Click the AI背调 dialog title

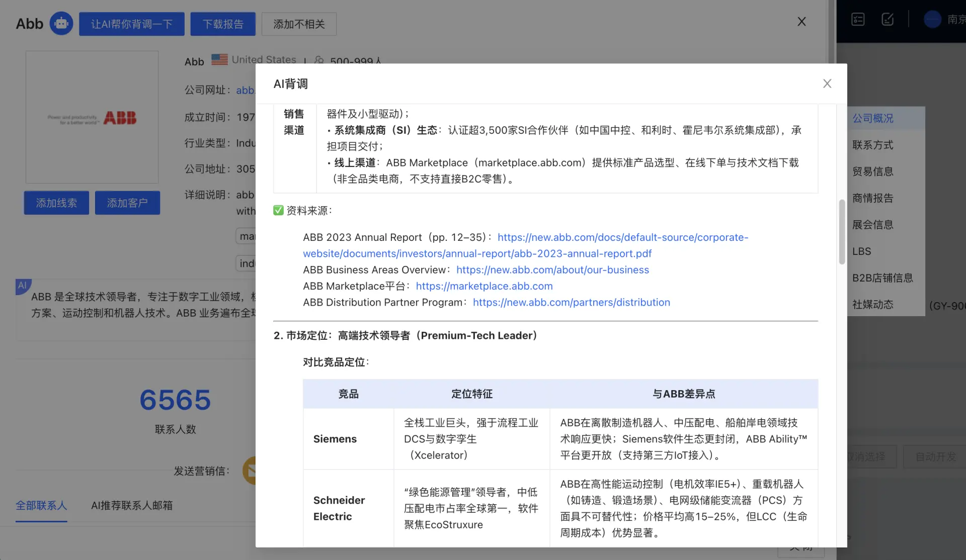290,83
